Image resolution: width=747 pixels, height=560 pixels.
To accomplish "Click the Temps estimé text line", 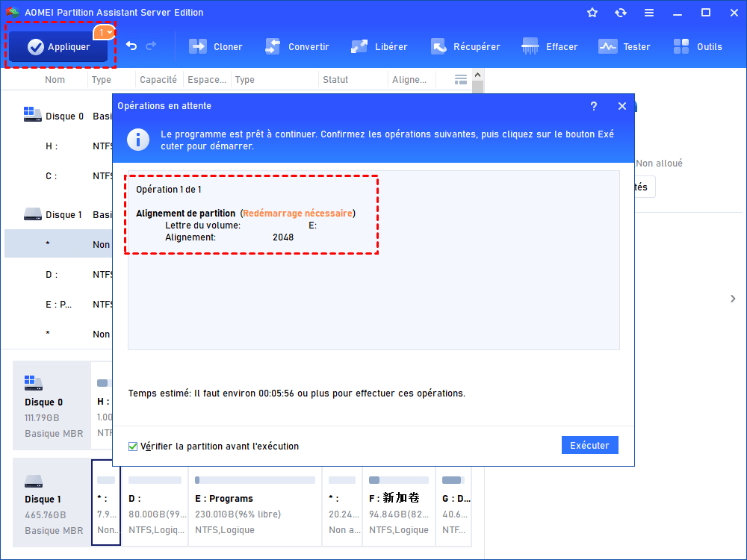I will [x=297, y=393].
